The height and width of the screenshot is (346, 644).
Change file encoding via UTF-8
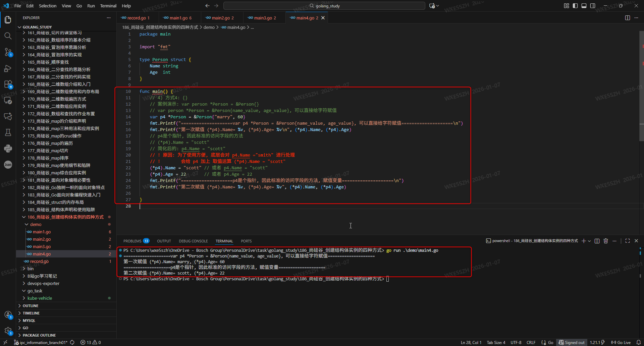(516, 342)
